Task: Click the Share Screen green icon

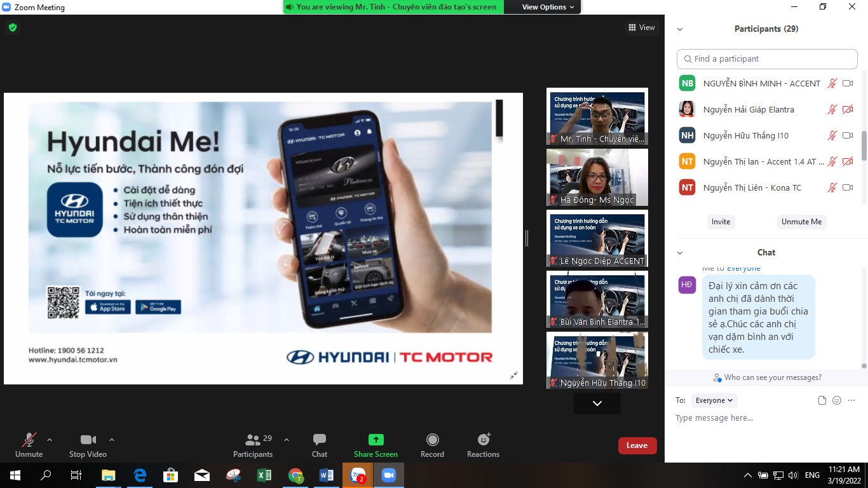Action: (376, 440)
